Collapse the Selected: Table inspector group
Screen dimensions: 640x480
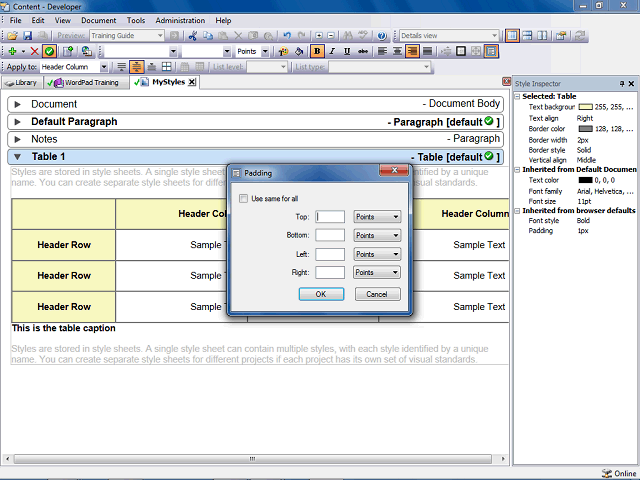pyautogui.click(x=517, y=97)
